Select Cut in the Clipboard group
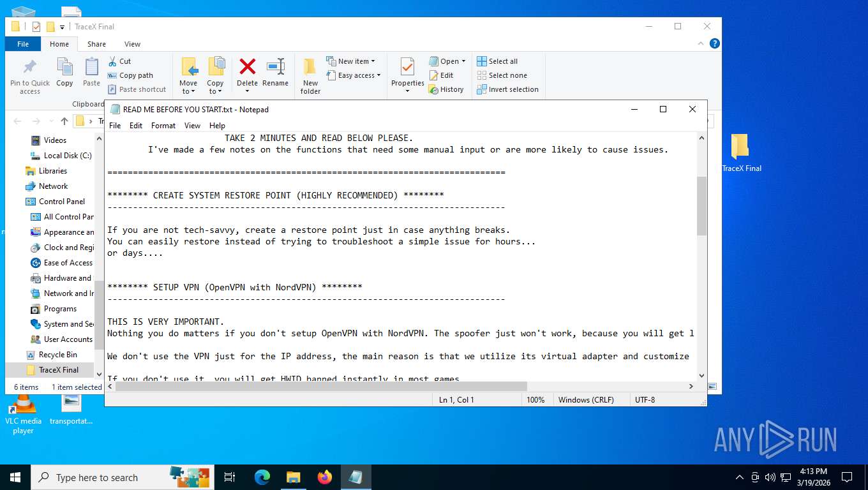The width and height of the screenshot is (868, 490). 119,61
